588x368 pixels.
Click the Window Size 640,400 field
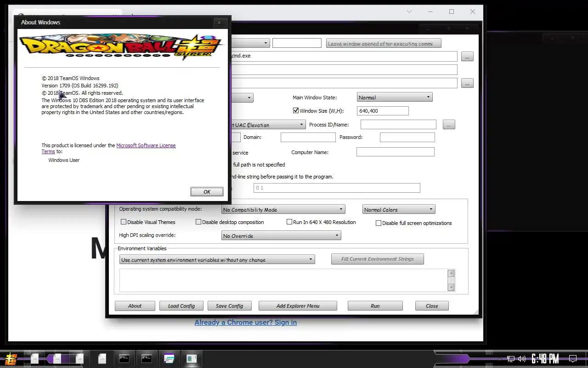pyautogui.click(x=383, y=111)
